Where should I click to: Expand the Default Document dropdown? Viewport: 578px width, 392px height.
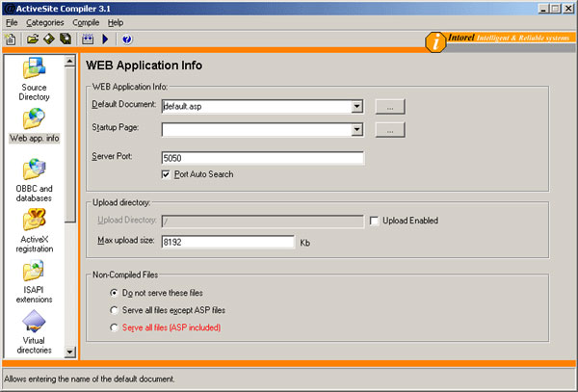(356, 107)
